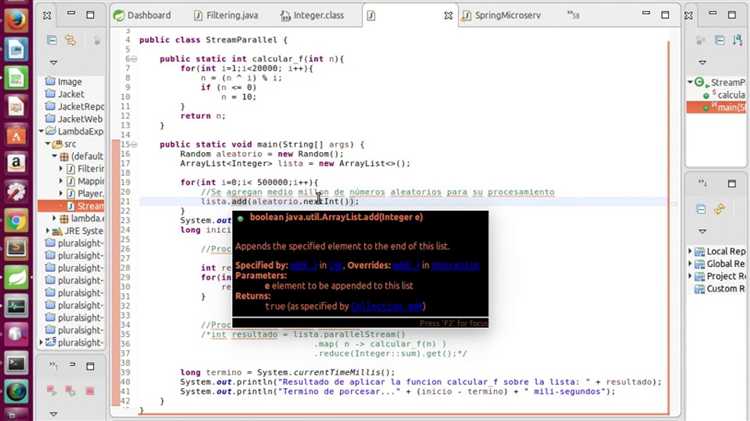Open Outline panel view menu arrow
Viewport: 750px width, 421px height.
click(x=702, y=62)
